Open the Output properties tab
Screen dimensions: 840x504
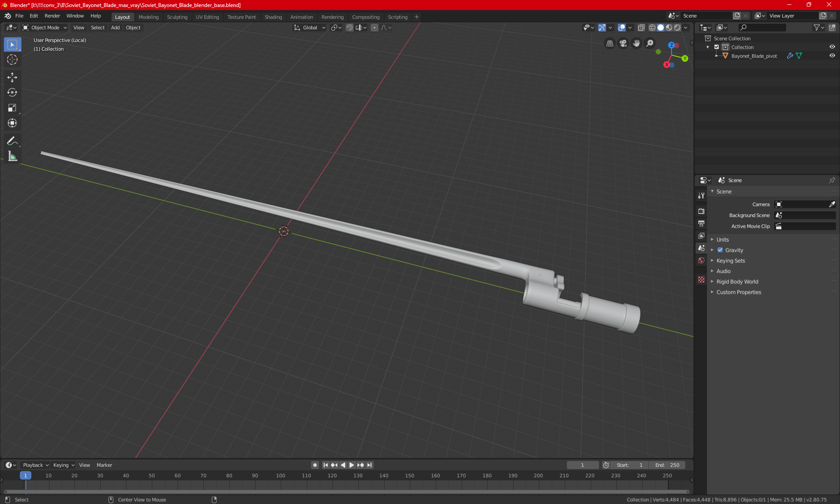pyautogui.click(x=701, y=223)
